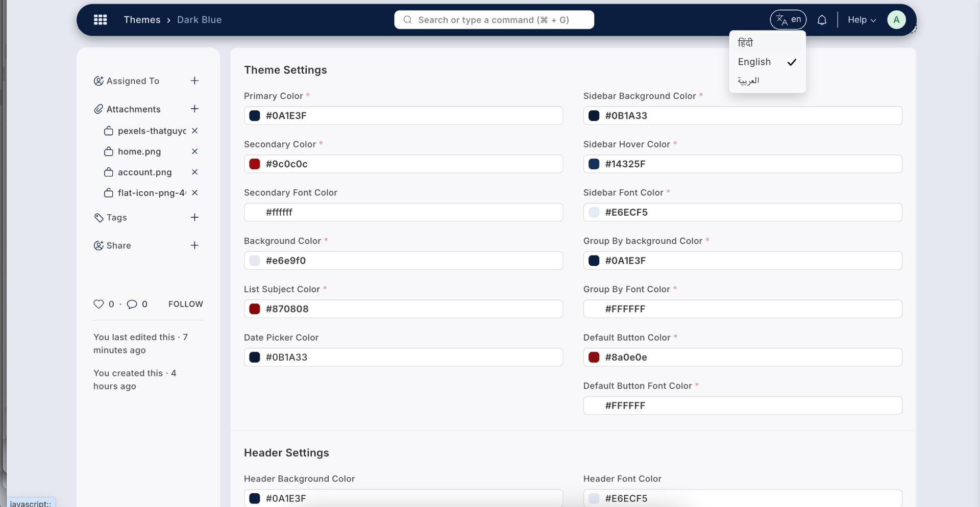Click Background Color value #e6e9f0

(285, 261)
